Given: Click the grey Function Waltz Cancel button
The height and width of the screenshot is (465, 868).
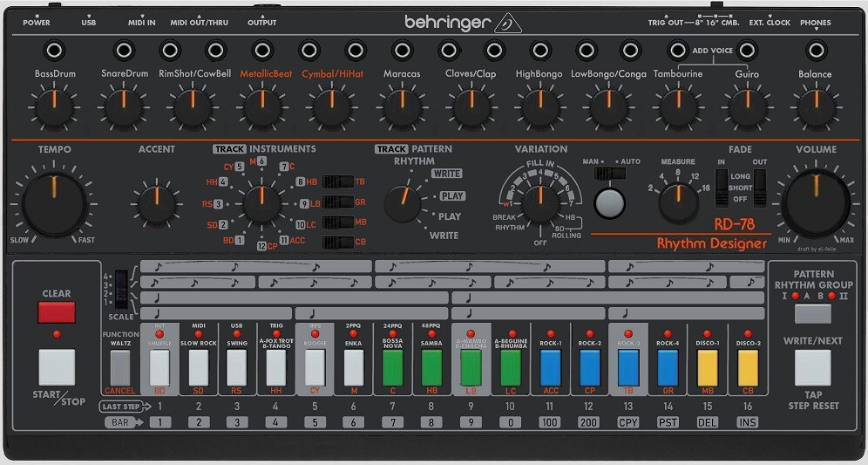Looking at the screenshot, I should coord(120,367).
